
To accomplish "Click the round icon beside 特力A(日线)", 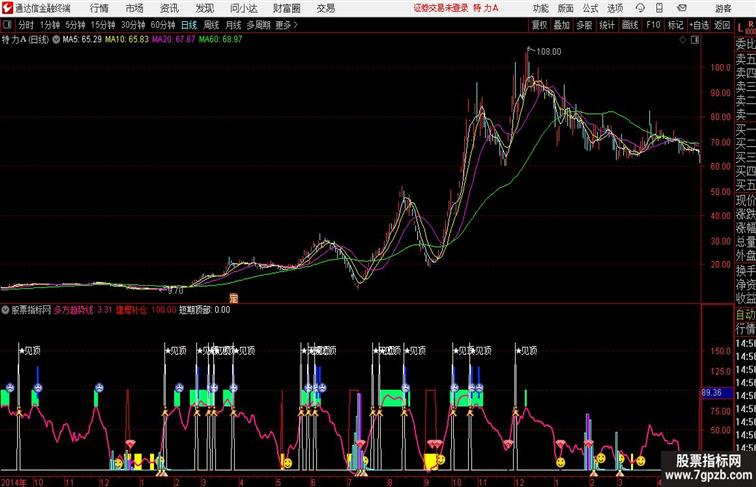I will 56,40.
